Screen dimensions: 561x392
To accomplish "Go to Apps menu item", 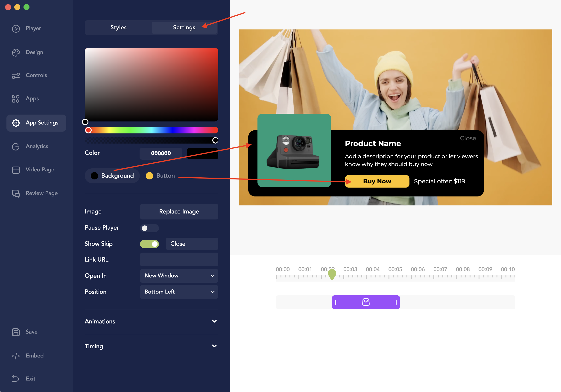I will tap(32, 99).
